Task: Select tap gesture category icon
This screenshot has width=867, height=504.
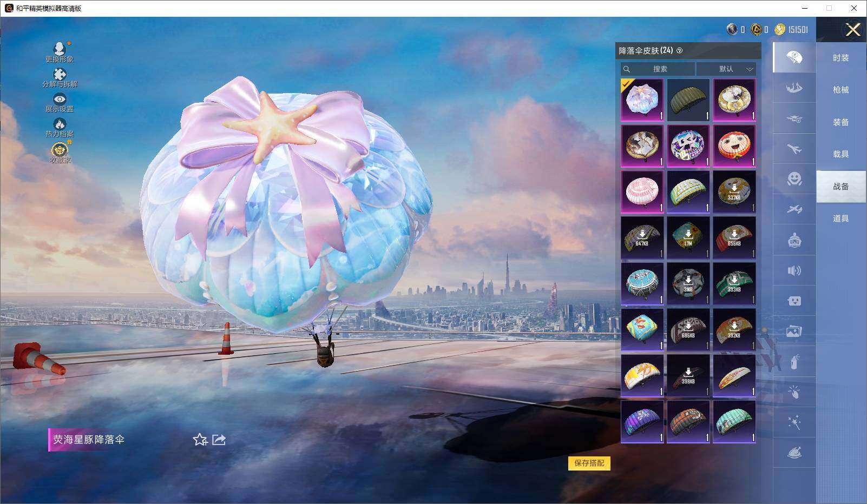Action: click(794, 392)
